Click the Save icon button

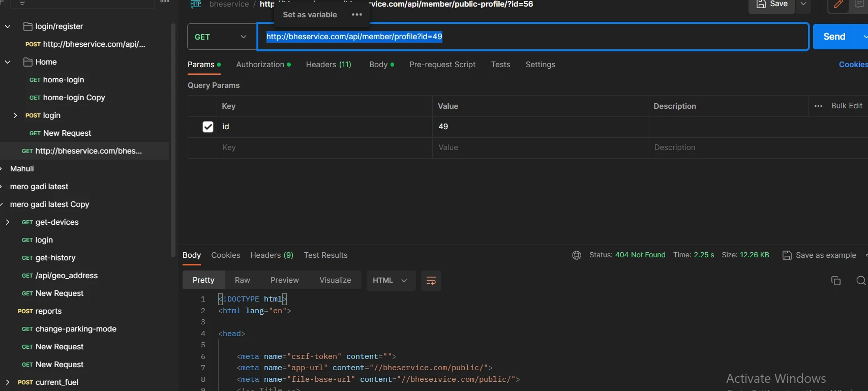[771, 5]
